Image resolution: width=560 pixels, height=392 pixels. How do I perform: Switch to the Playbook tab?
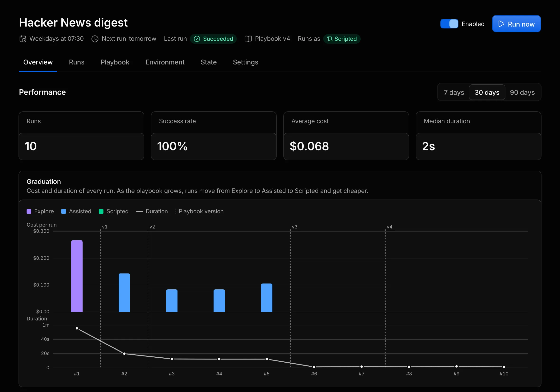tap(115, 62)
